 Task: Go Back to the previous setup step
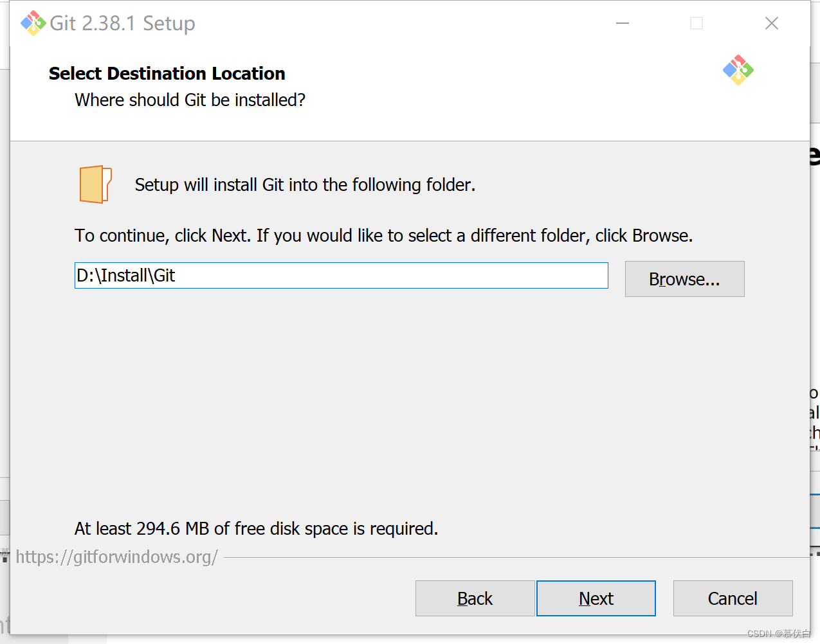(475, 598)
